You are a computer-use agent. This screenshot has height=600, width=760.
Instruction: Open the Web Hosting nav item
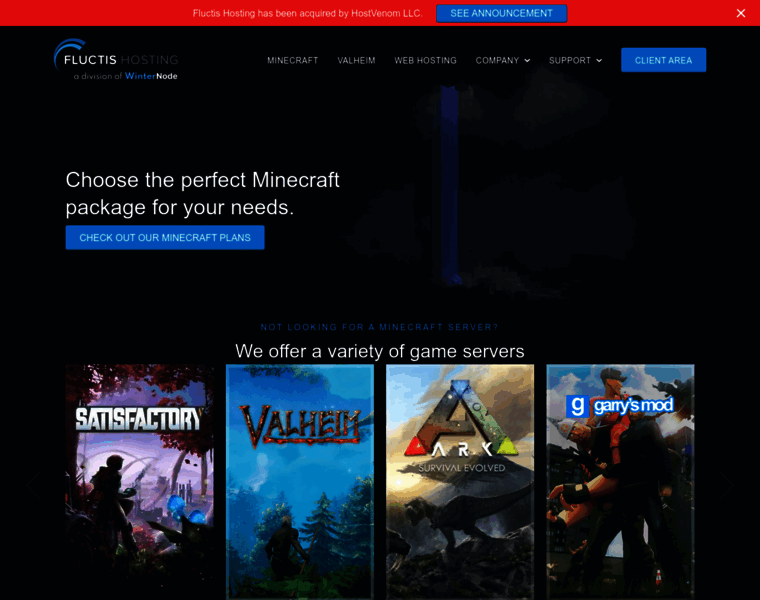[425, 60]
